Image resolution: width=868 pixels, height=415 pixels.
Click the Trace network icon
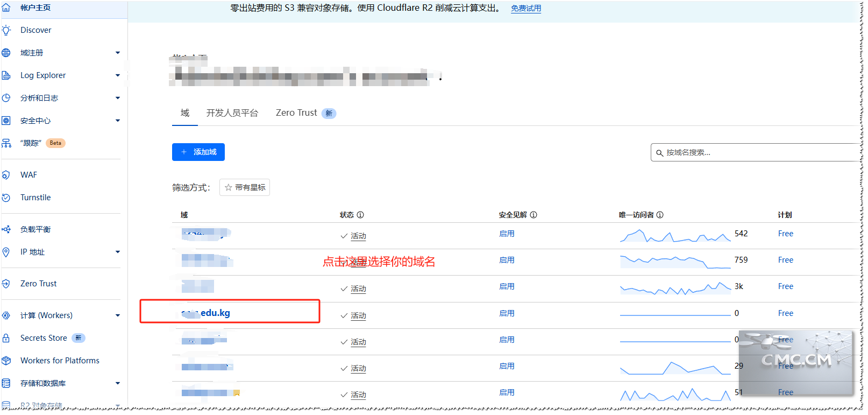click(x=6, y=143)
